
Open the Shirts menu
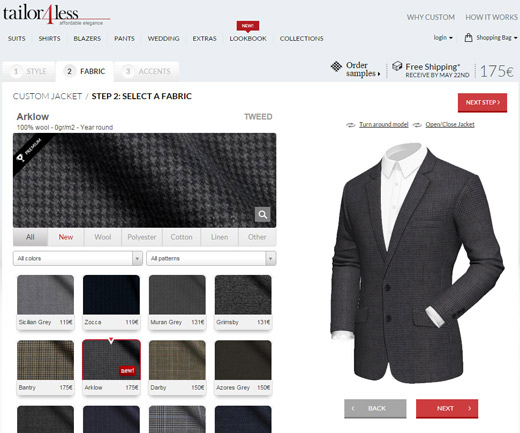coord(49,39)
